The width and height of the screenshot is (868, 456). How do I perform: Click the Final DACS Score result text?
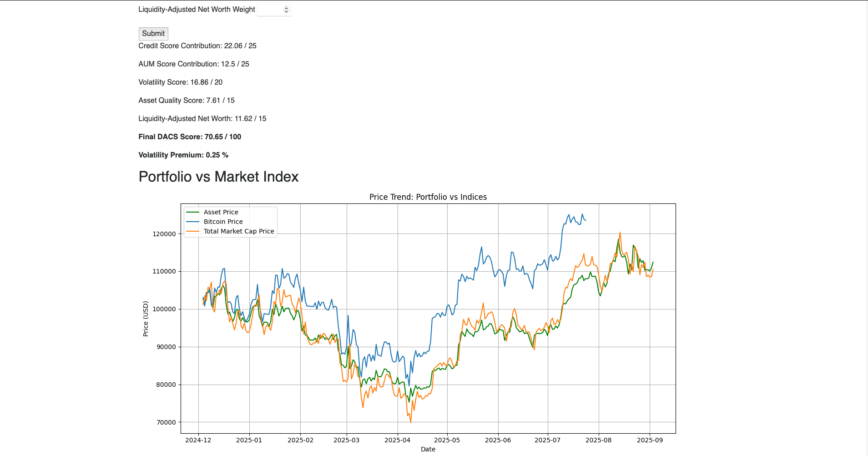[190, 137]
